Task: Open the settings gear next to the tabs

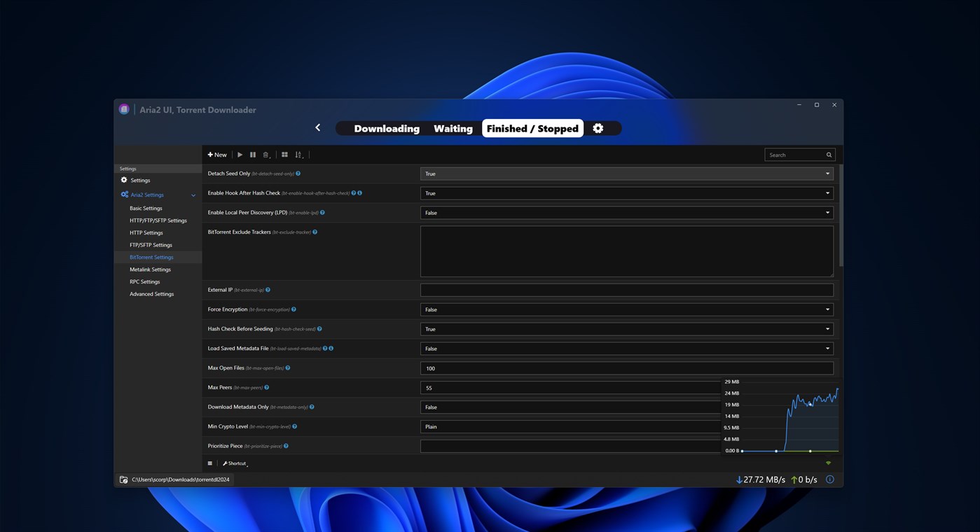Action: 598,127
